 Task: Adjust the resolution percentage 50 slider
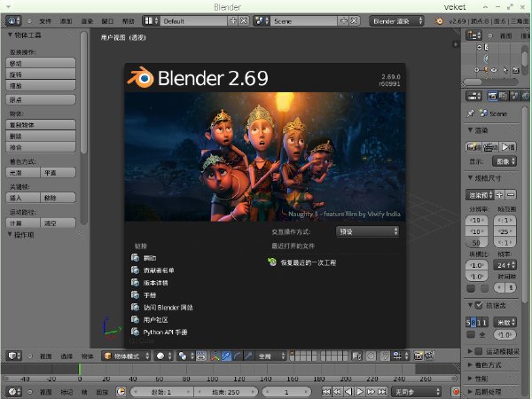(x=477, y=242)
